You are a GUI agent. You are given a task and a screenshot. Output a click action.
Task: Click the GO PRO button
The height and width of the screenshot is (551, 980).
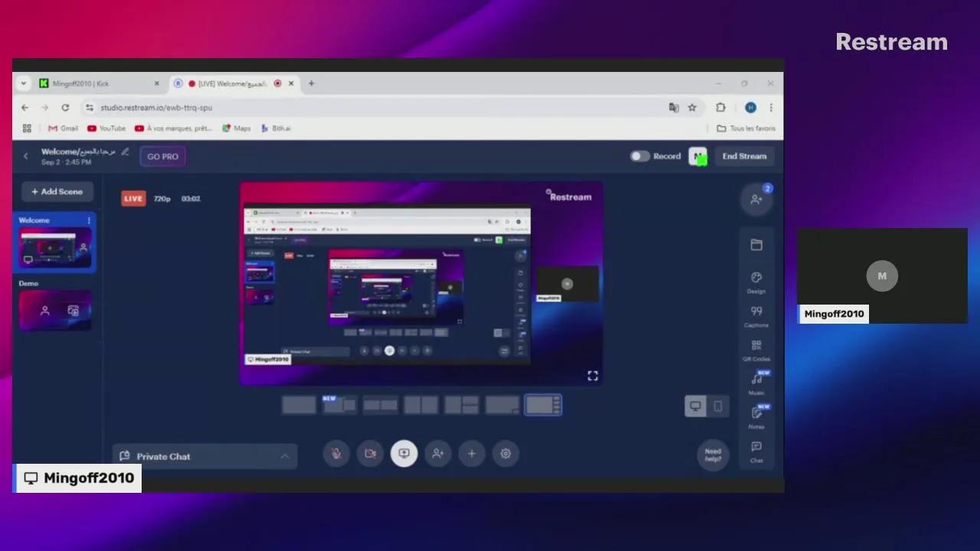(162, 156)
